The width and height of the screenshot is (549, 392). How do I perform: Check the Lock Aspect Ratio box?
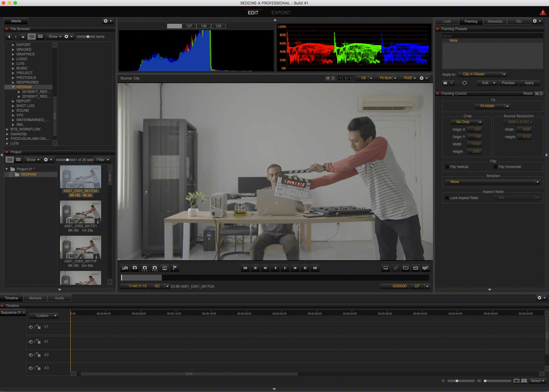click(447, 198)
